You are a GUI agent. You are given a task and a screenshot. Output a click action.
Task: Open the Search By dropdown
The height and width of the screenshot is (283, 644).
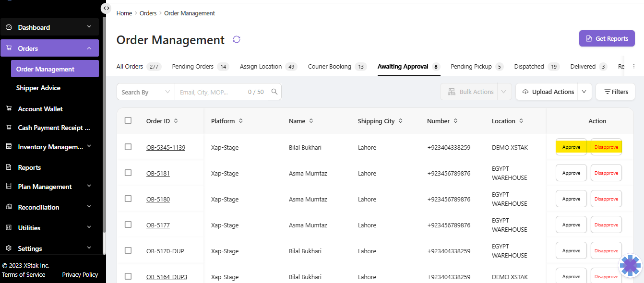146,92
